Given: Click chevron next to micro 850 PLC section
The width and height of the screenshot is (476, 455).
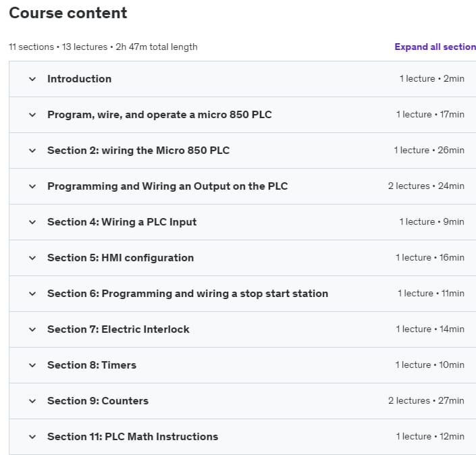Looking at the screenshot, I should coord(32,115).
